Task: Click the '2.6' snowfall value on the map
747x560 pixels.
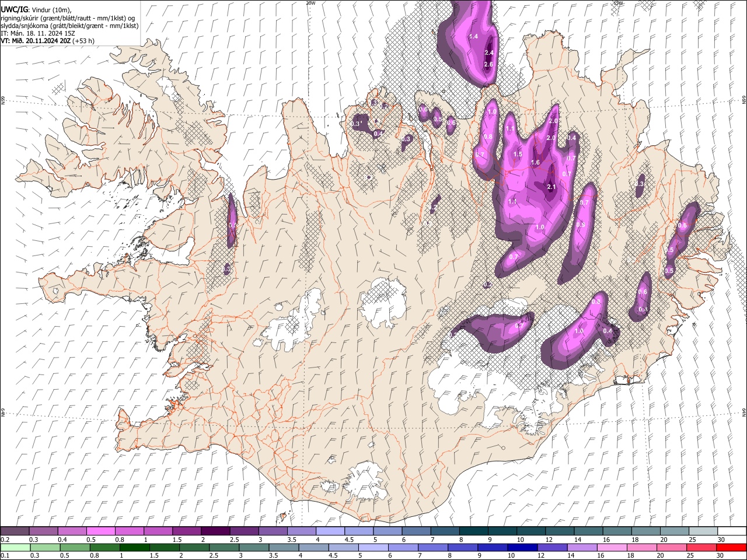Action: point(488,64)
